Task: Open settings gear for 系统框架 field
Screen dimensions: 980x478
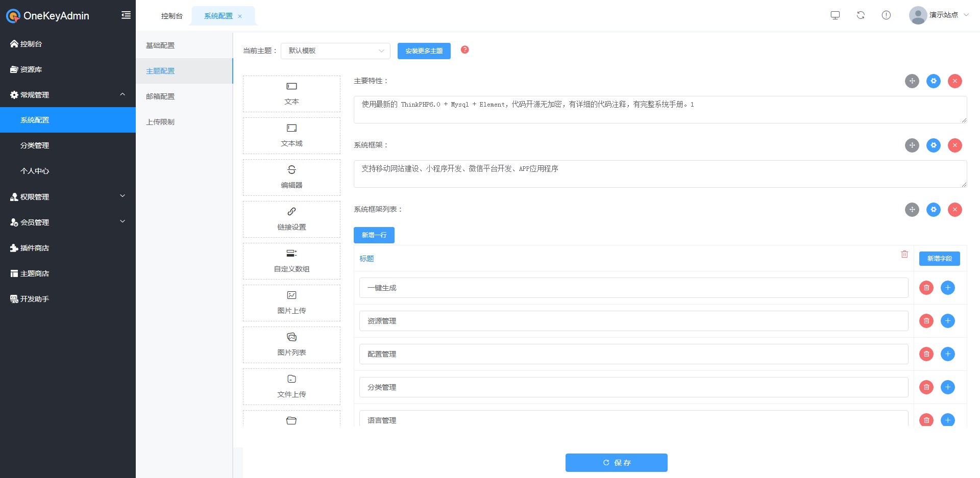Action: tap(934, 145)
